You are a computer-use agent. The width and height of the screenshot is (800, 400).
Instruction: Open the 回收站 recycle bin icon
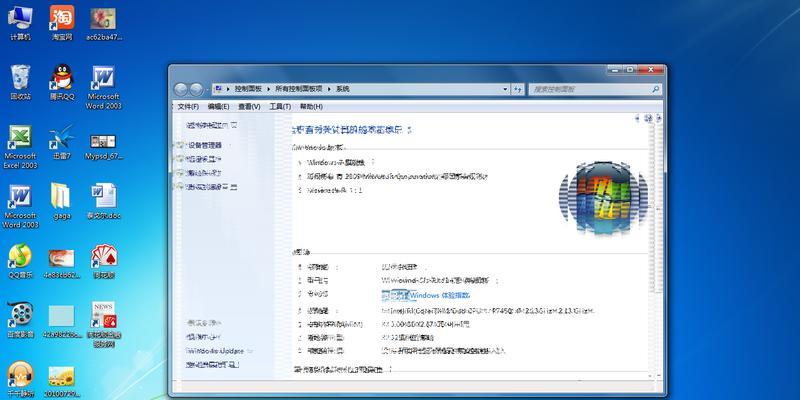20,82
